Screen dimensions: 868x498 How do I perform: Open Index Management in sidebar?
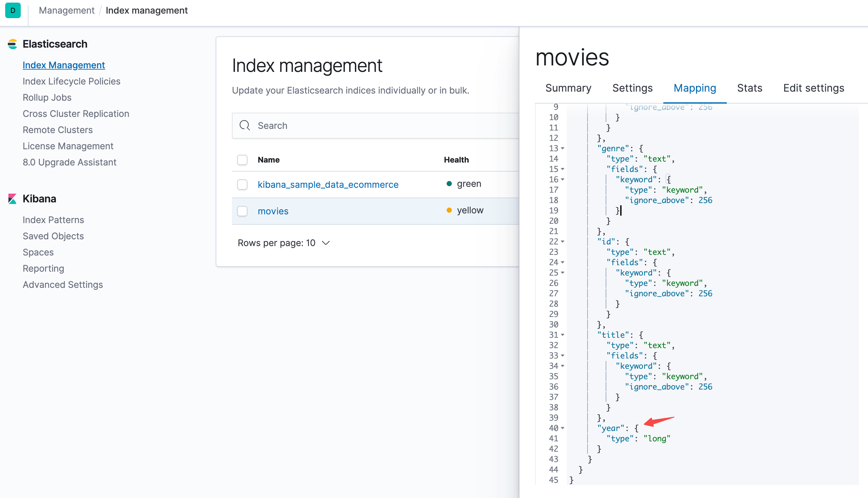(x=63, y=65)
